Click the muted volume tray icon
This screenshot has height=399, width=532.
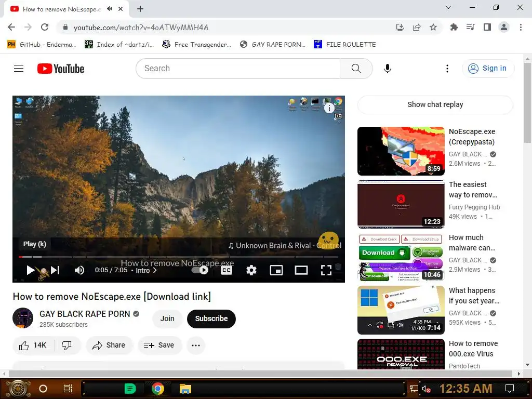click(426, 389)
